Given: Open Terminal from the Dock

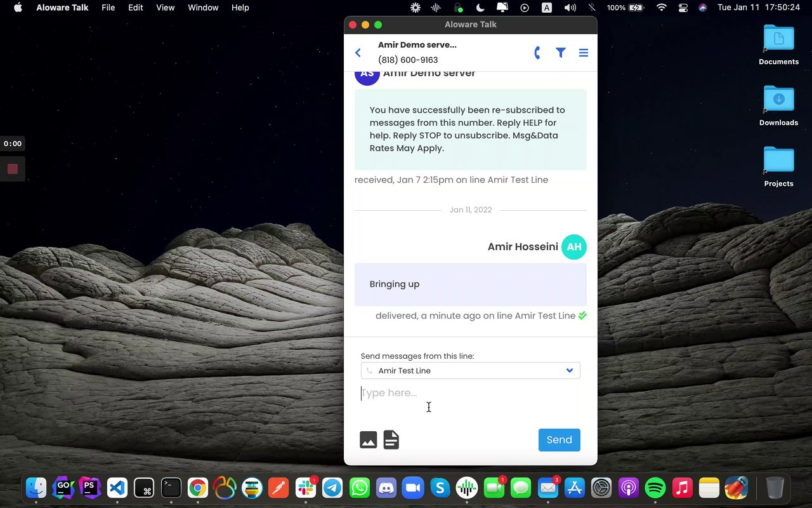Looking at the screenshot, I should 171,488.
